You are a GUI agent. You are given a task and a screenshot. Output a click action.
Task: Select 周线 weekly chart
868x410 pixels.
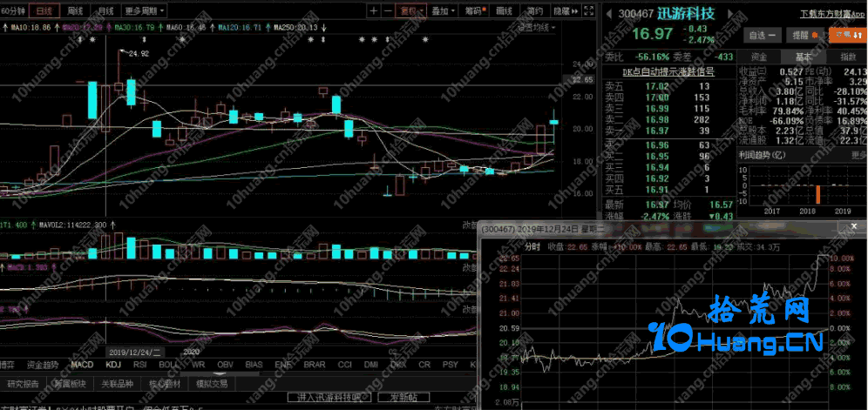click(75, 10)
